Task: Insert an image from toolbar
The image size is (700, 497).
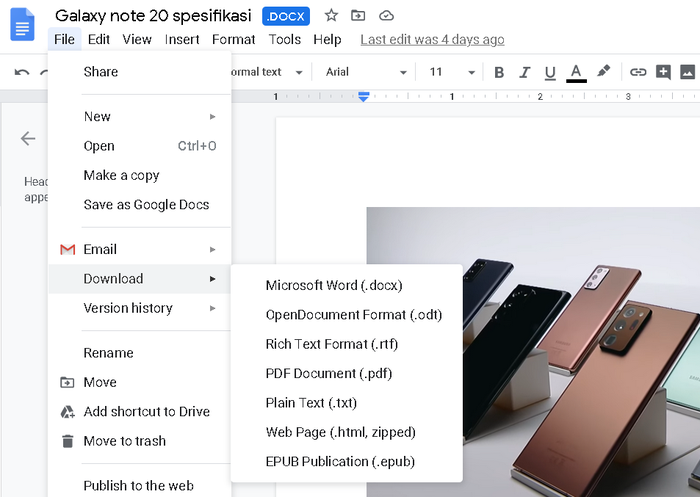Action: coord(688,72)
